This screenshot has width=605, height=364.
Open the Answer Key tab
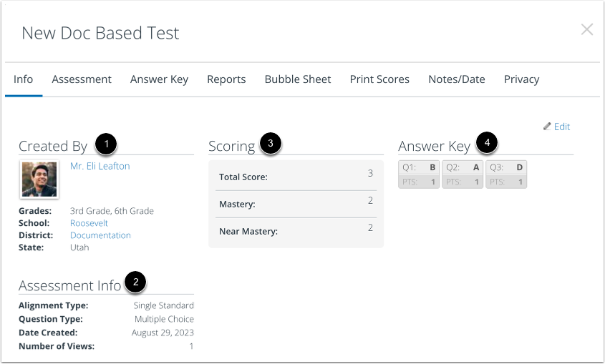click(159, 79)
